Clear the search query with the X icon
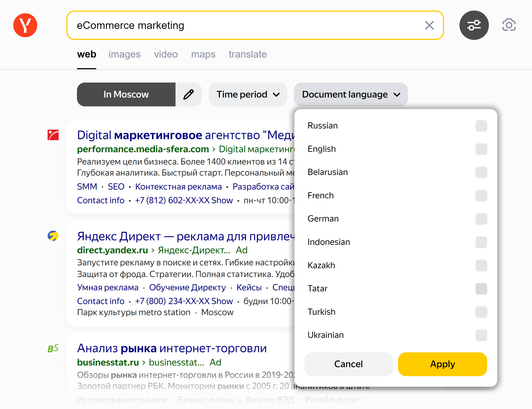532x409 pixels. pos(429,25)
